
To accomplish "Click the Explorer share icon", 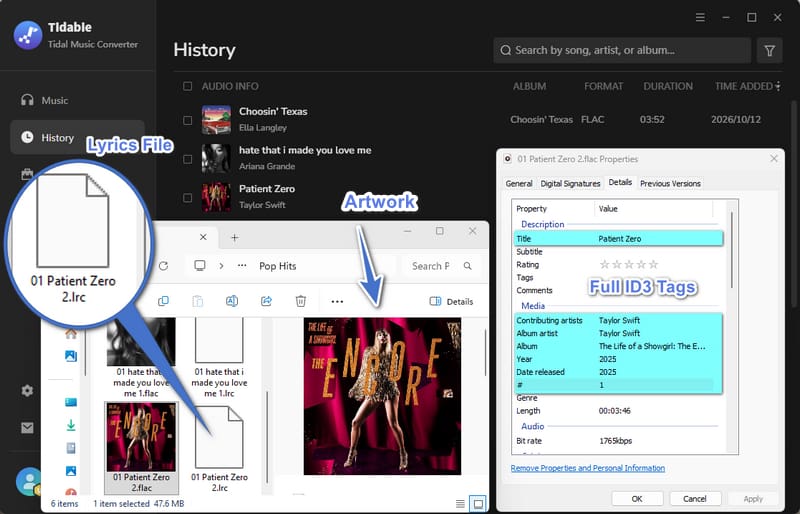I will [266, 301].
